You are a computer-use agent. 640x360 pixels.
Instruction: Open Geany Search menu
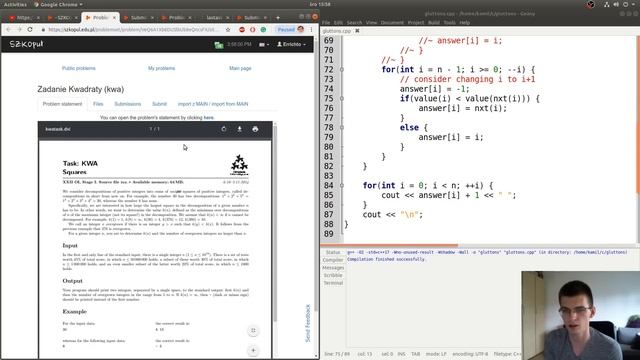click(x=354, y=22)
